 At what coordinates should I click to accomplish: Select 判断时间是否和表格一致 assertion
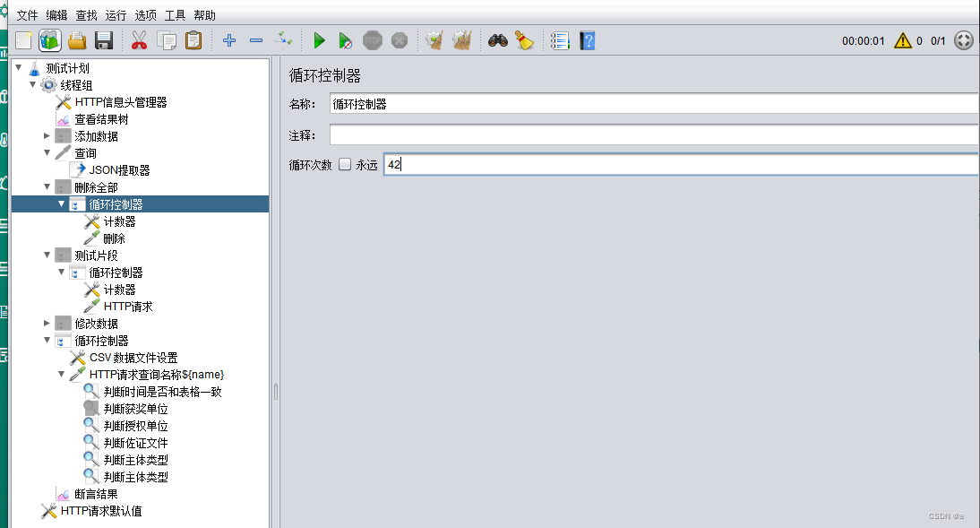point(162,392)
